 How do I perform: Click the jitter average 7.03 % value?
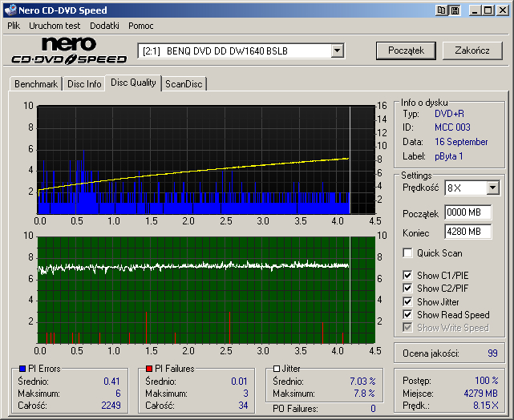pos(362,382)
